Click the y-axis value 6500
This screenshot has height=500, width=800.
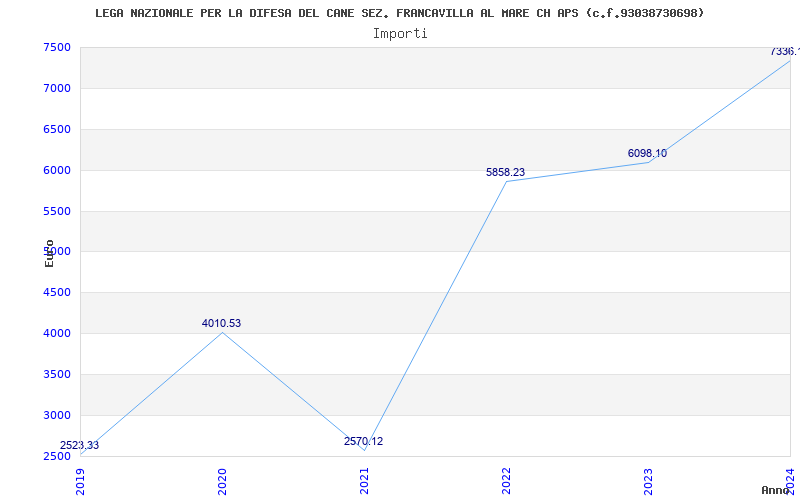tap(57, 129)
